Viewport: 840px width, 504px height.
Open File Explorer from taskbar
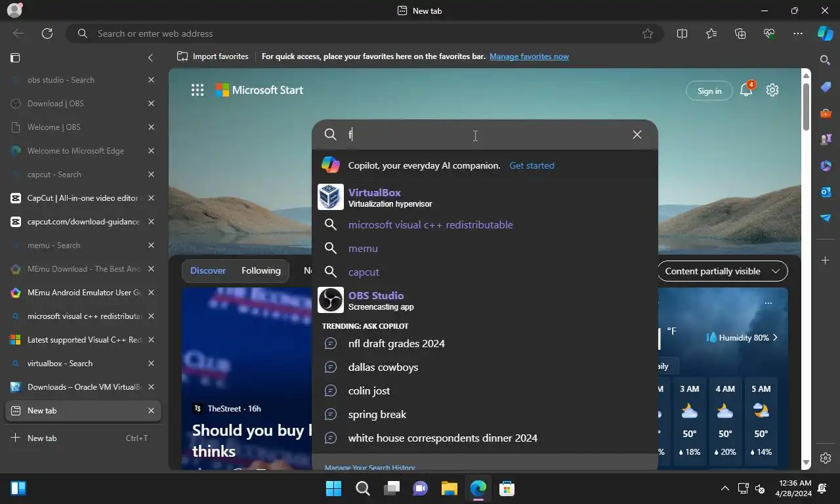(x=449, y=488)
